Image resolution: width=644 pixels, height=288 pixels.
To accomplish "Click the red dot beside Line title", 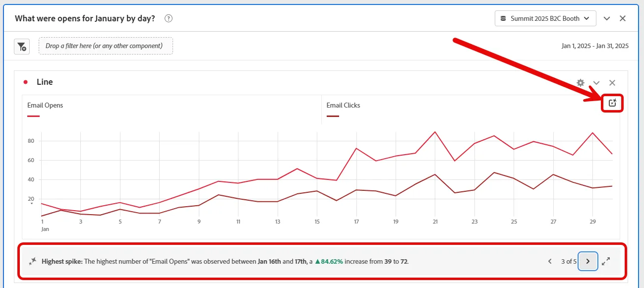I will point(25,82).
